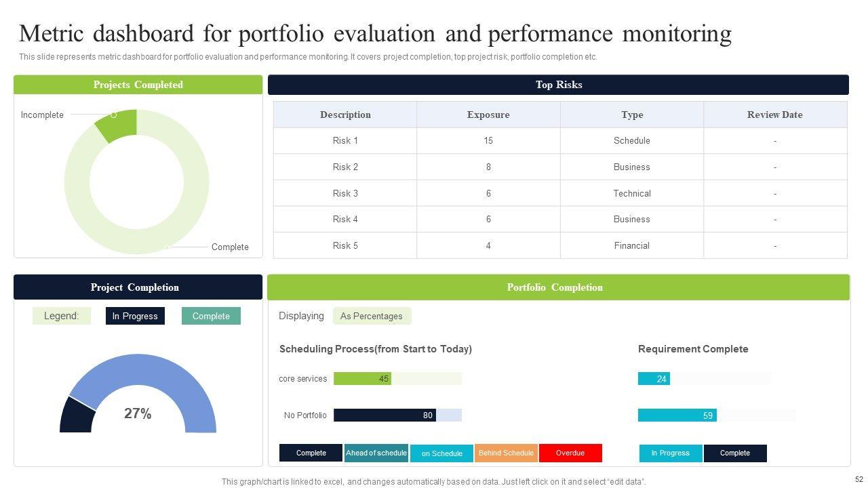Click the Incomplete donut chart label
This screenshot has height=488, width=868.
point(42,115)
